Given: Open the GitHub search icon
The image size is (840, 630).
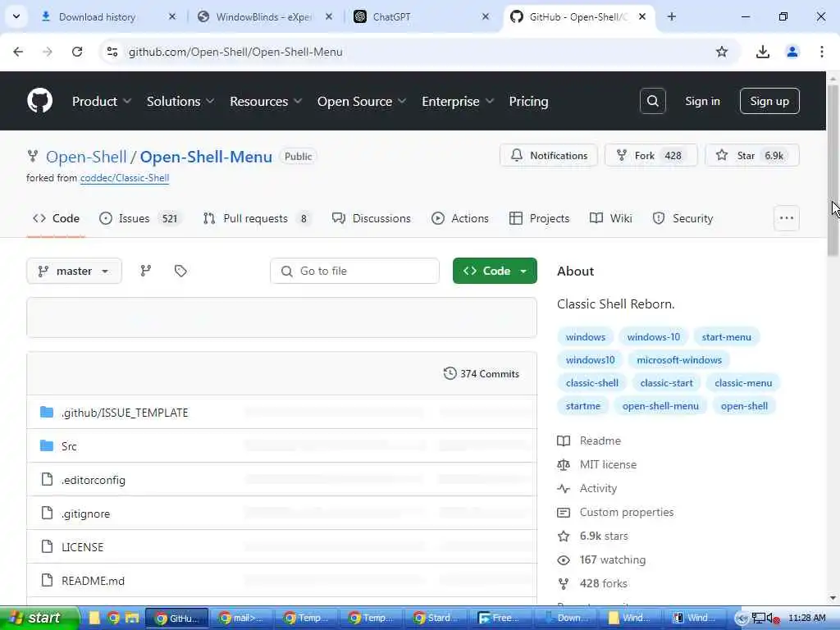Looking at the screenshot, I should tap(652, 101).
